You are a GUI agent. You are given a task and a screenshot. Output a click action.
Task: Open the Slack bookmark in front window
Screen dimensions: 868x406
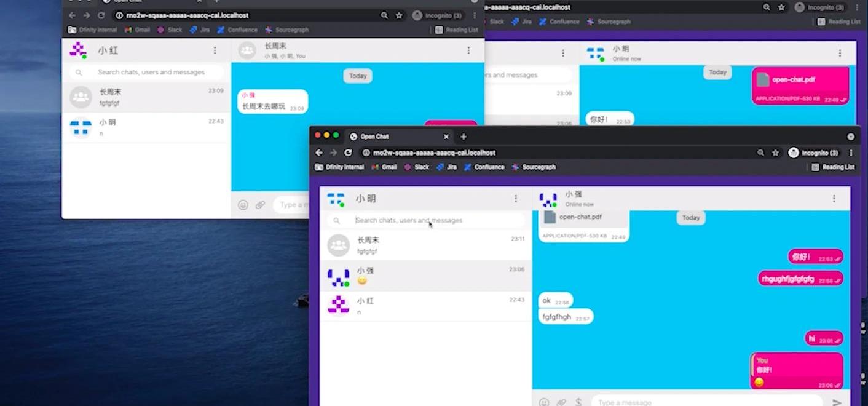tap(416, 167)
